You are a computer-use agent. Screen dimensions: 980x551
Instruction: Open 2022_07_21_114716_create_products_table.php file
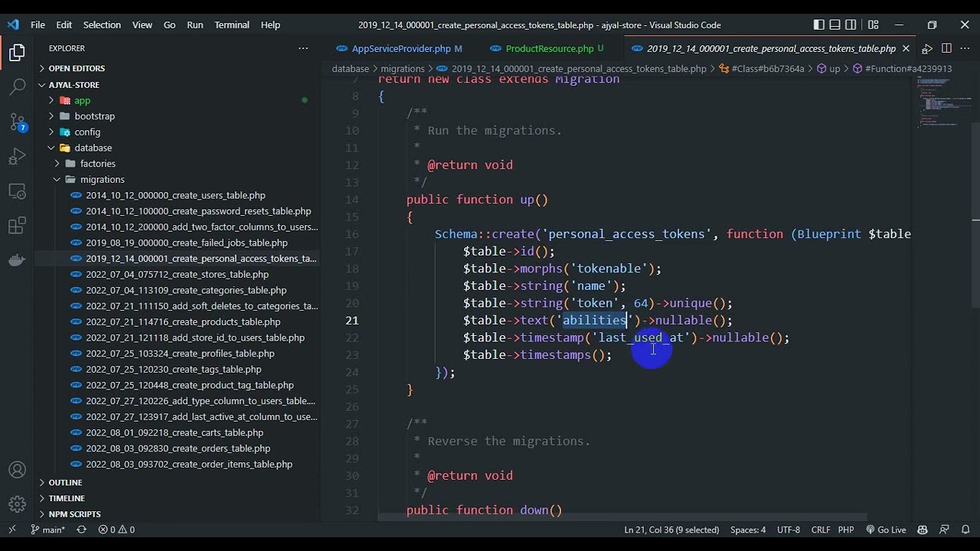[x=183, y=321]
